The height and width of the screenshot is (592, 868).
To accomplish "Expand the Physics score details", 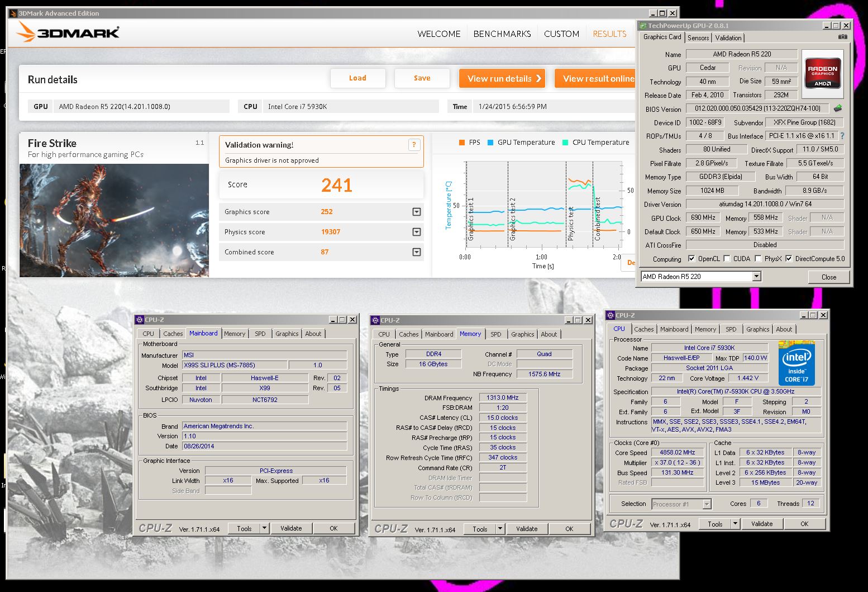I will pyautogui.click(x=416, y=232).
